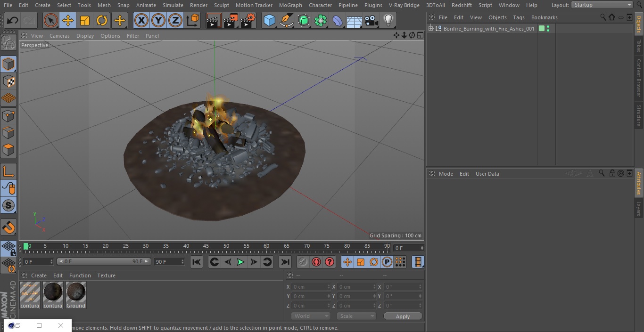Open viewport Cameras menu
The height and width of the screenshot is (332, 644).
[59, 36]
